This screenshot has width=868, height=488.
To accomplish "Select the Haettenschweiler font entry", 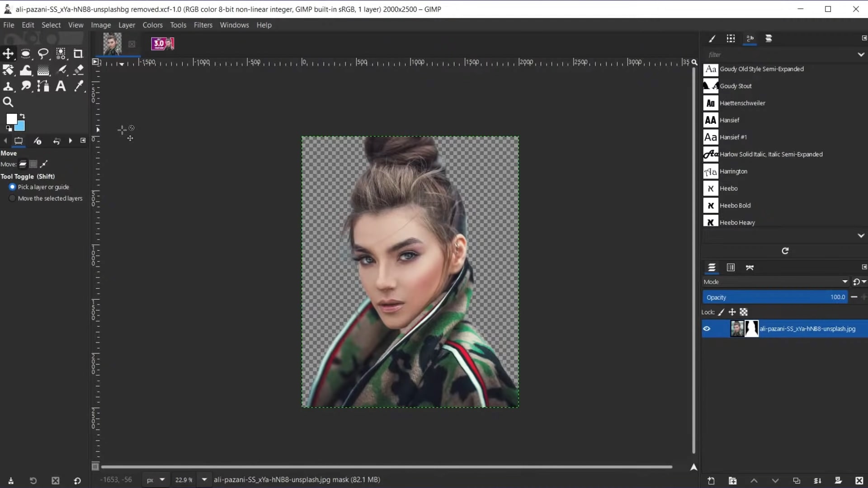I will pos(742,103).
